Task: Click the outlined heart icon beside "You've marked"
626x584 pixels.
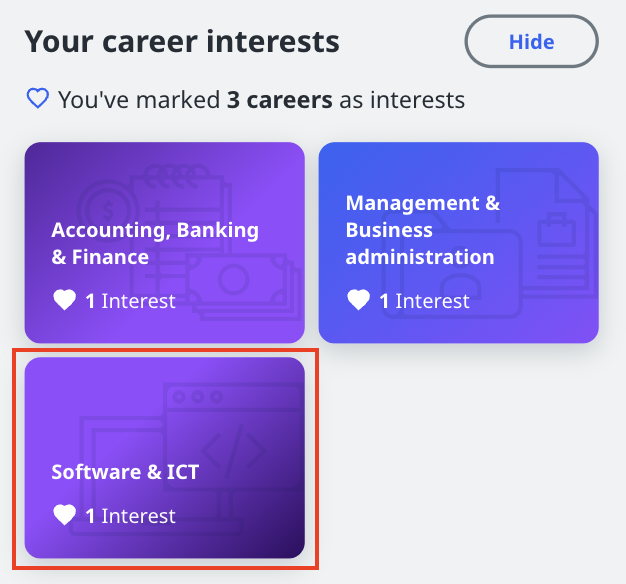Action: [37, 99]
